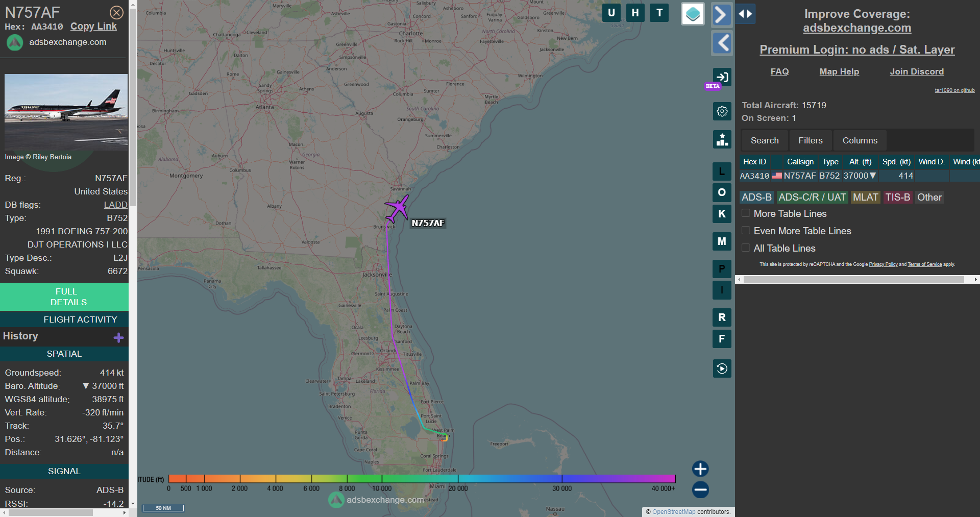This screenshot has width=980, height=517.
Task: Click the altitude color scale bar
Action: coord(422,479)
